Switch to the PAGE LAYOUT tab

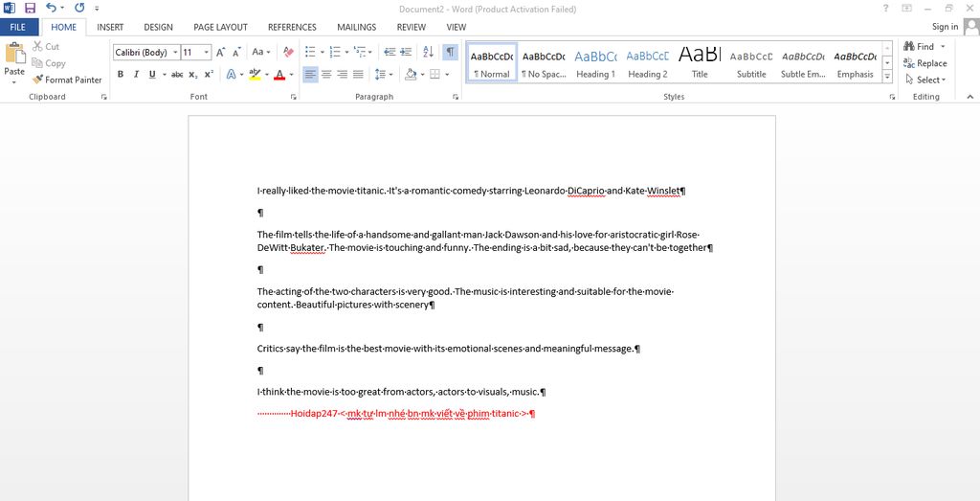pyautogui.click(x=221, y=27)
